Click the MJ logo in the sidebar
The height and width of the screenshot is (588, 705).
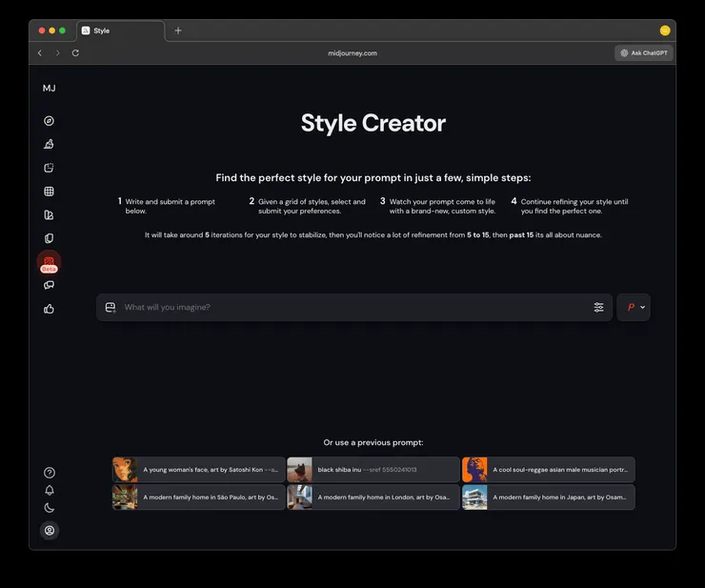49,89
